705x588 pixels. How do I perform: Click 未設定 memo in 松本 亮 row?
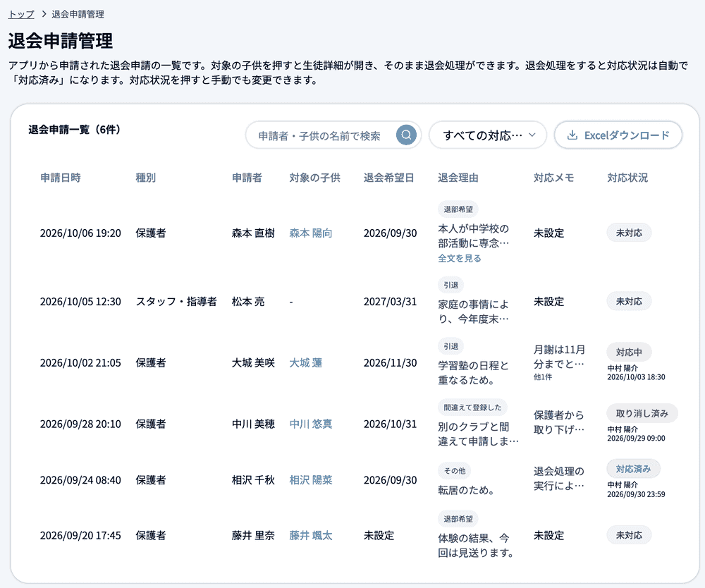click(x=548, y=302)
